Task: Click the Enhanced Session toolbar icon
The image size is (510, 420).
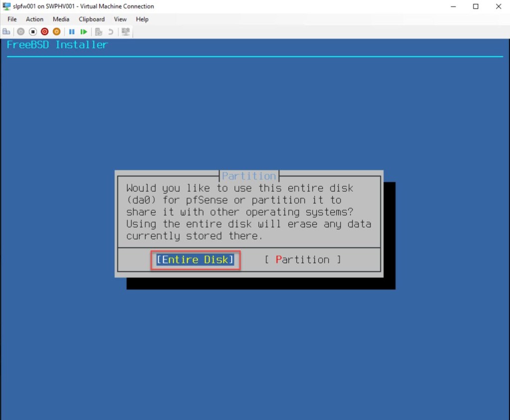Action: [126, 32]
